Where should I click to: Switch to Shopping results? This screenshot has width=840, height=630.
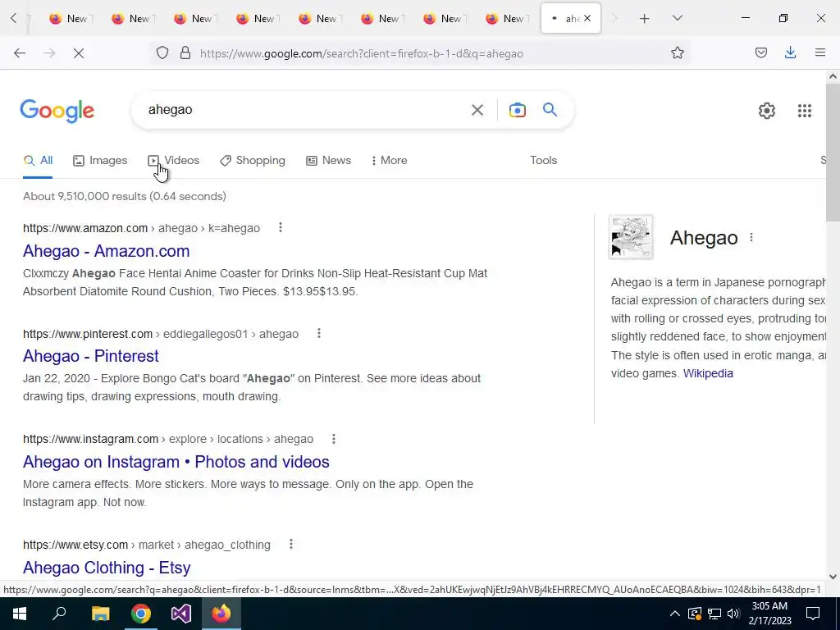pyautogui.click(x=253, y=160)
